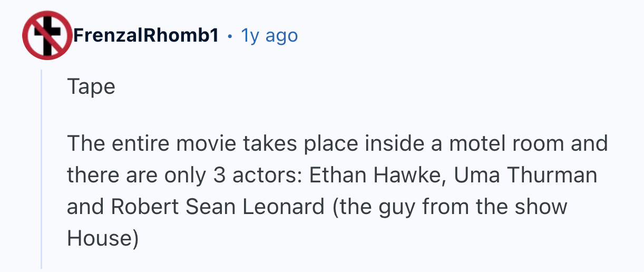
Task: Click the word "and" before Robert
Action: (84, 206)
